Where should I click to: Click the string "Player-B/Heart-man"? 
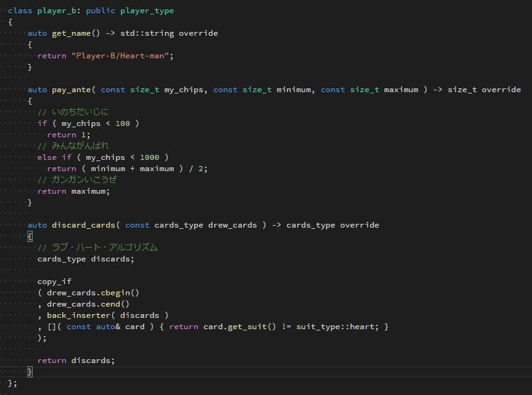click(x=120, y=56)
